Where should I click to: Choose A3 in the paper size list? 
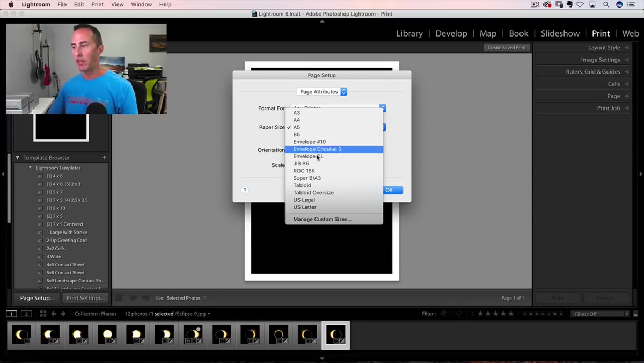pyautogui.click(x=334, y=113)
